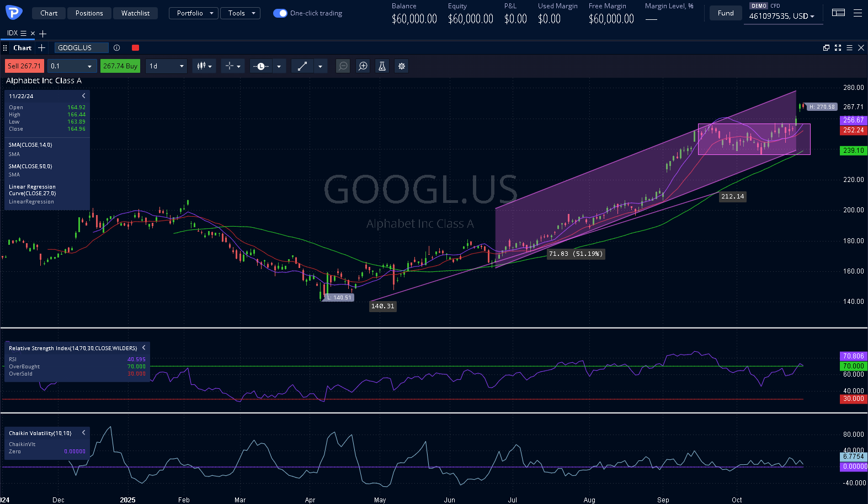This screenshot has width=868, height=504.
Task: Select the trend line drawing tool
Action: tap(302, 66)
